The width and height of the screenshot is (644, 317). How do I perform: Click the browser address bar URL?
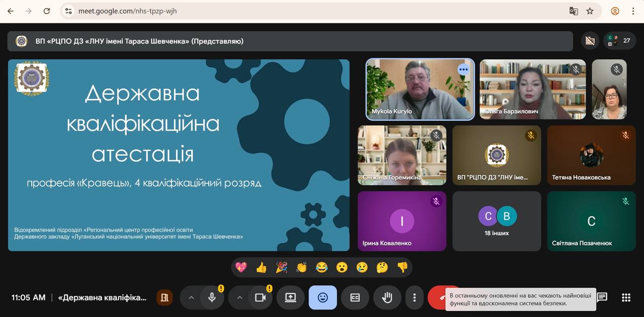point(127,11)
